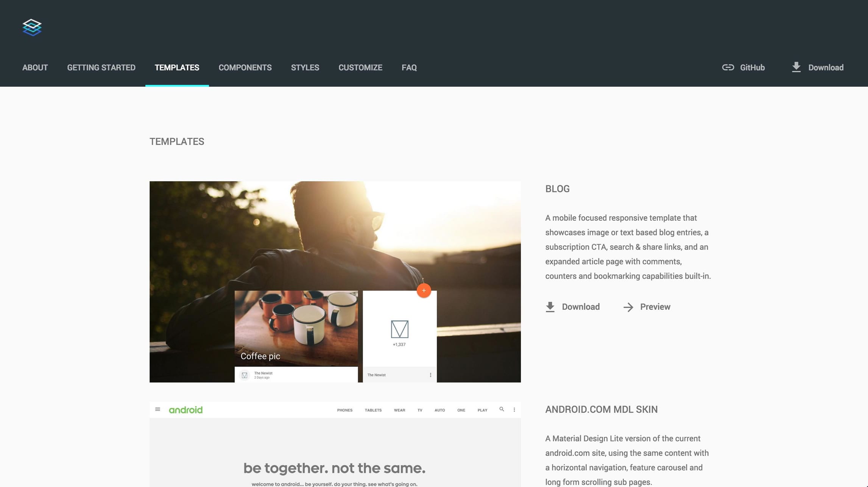The width and height of the screenshot is (868, 487).
Task: Expand the STYLES navigation dropdown
Action: [x=305, y=67]
